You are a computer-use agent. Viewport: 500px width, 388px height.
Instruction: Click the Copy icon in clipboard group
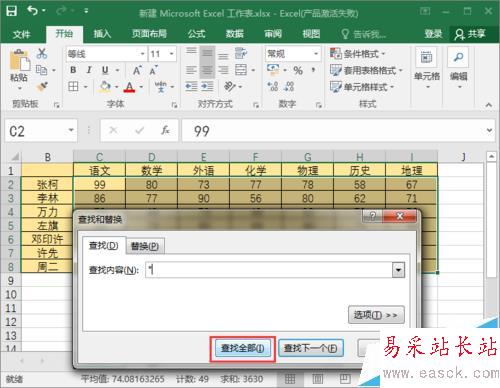41,70
